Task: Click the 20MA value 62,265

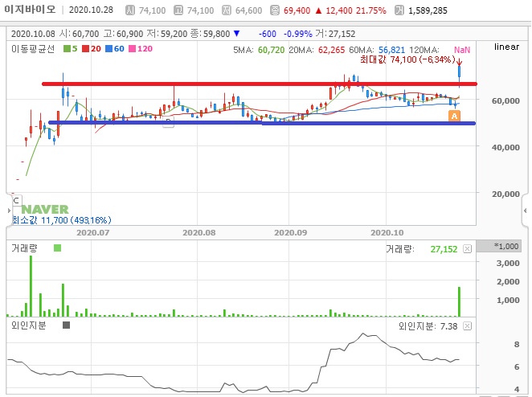Action: click(331, 50)
